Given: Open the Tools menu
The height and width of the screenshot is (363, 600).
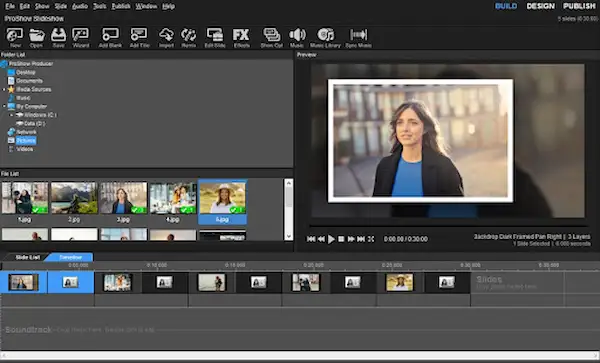Looking at the screenshot, I should click(99, 7).
